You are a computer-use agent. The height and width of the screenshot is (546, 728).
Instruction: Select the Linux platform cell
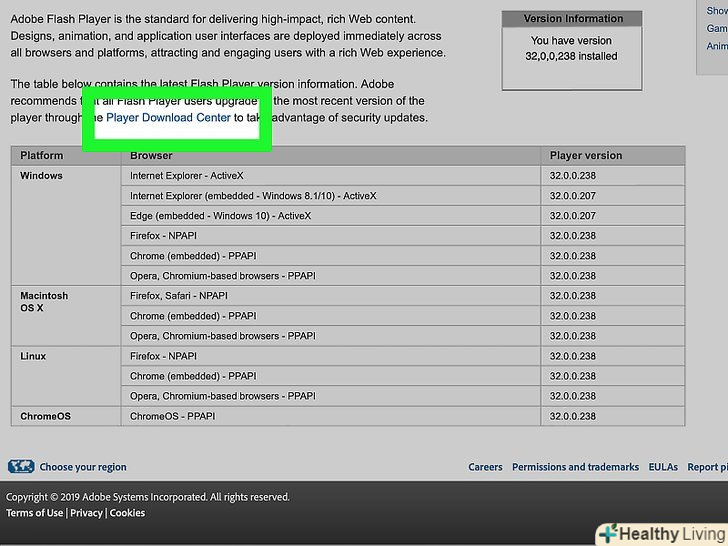(x=66, y=376)
